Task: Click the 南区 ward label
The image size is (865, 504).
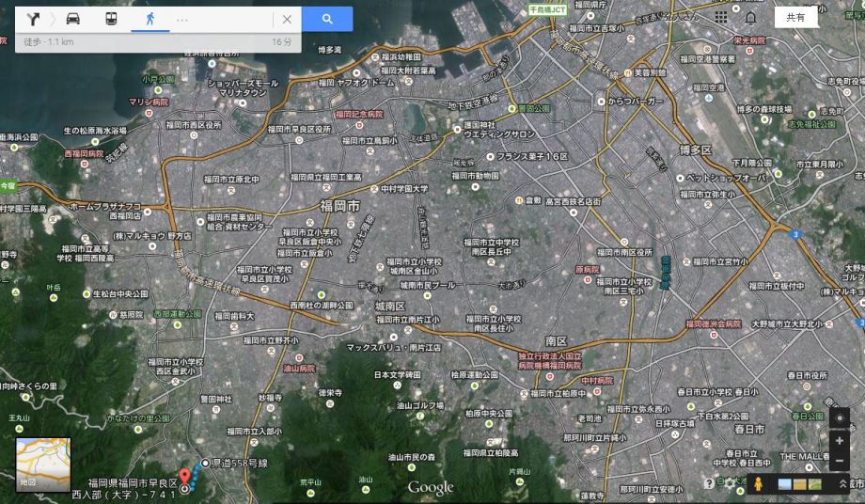Action: (556, 340)
